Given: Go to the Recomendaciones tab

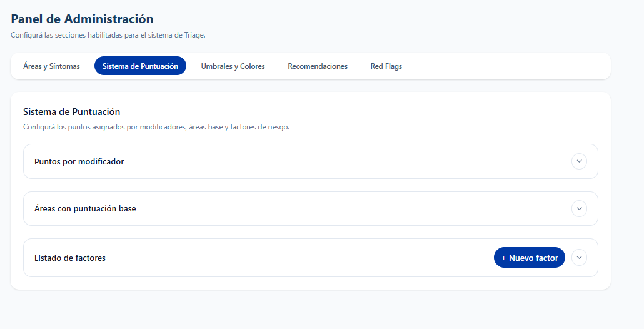Looking at the screenshot, I should (318, 66).
